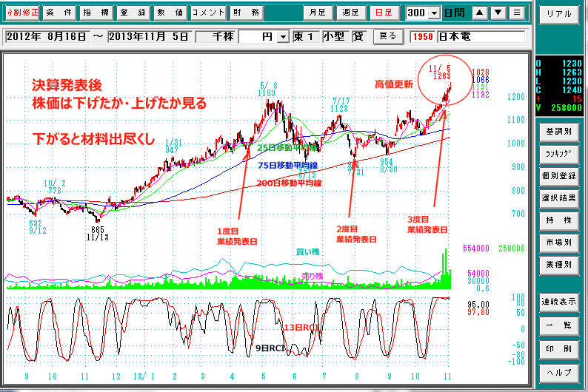Click the 7/17 1123 high price marker

[340, 104]
